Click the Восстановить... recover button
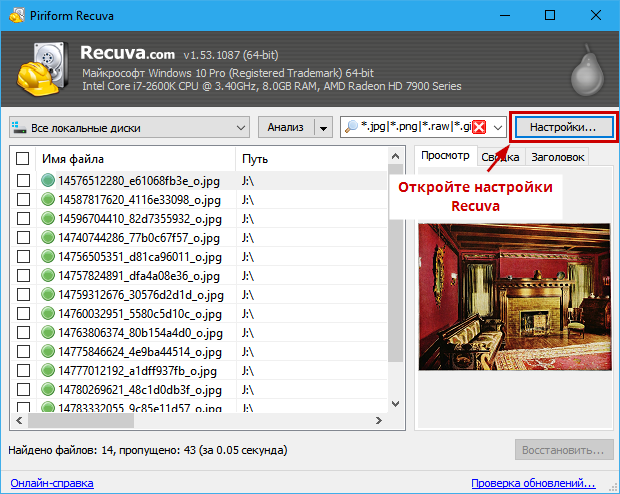 564,450
